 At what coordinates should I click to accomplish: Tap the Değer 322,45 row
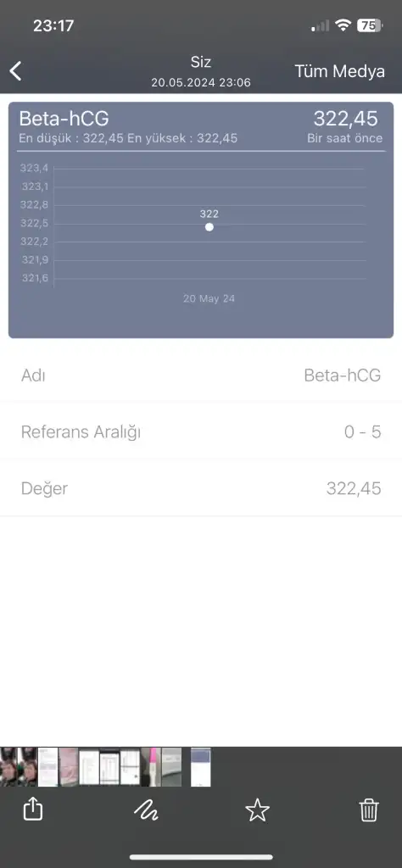coord(201,488)
